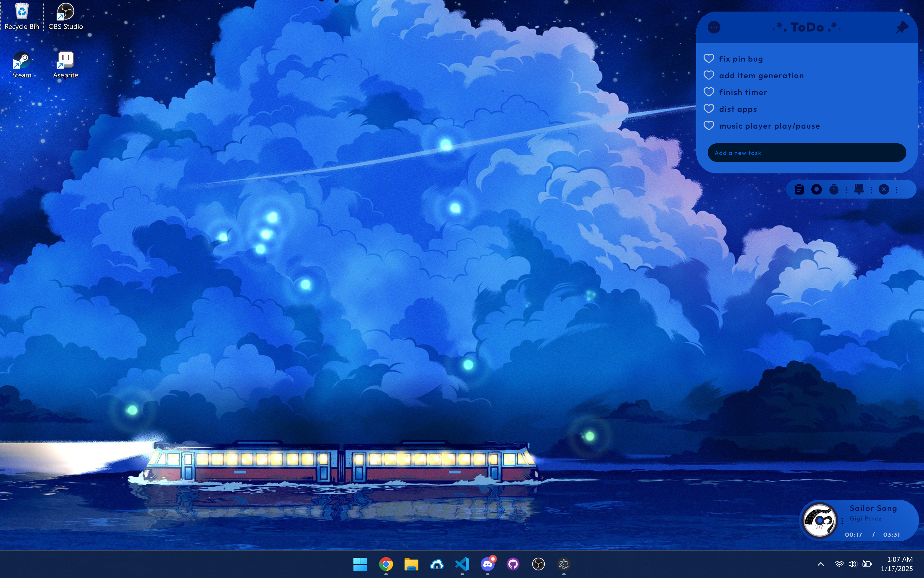Click the pin icon on the ToDo widget
The image size is (924, 578).
(x=902, y=27)
